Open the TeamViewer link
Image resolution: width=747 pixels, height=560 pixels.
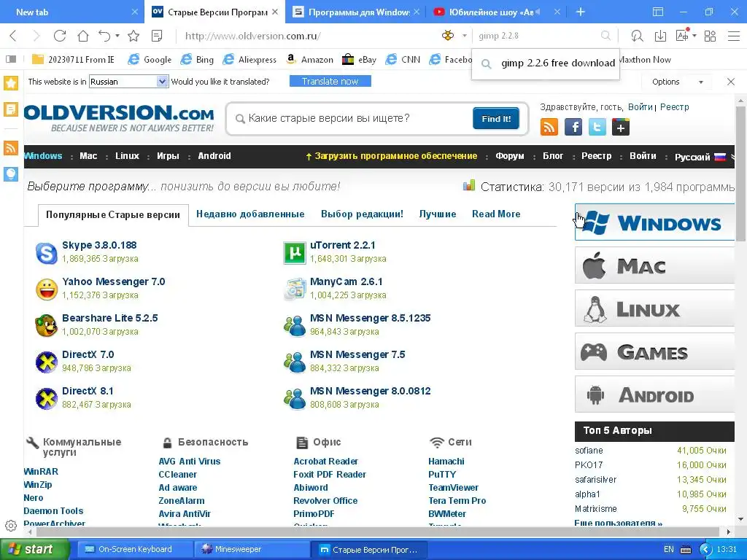click(453, 488)
